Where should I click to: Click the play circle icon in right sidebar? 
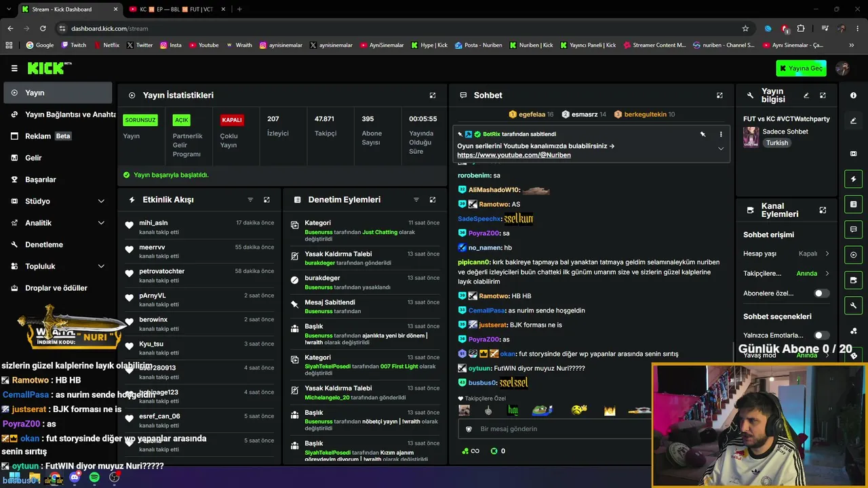point(853,255)
